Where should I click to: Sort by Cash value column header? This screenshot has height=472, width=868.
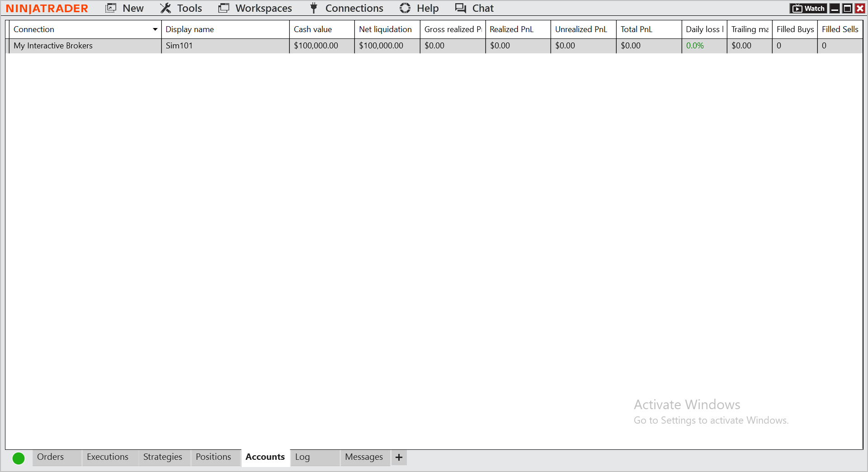(x=313, y=29)
